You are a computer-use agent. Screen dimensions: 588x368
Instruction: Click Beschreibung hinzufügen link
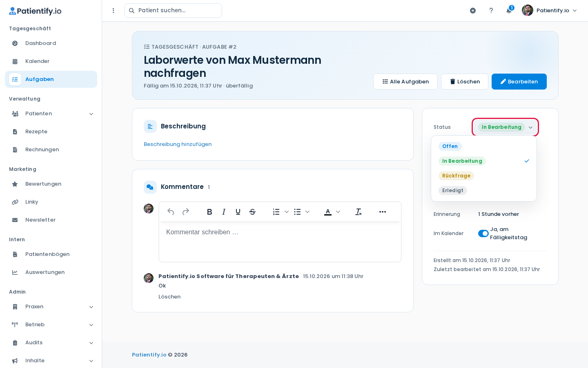pyautogui.click(x=178, y=144)
